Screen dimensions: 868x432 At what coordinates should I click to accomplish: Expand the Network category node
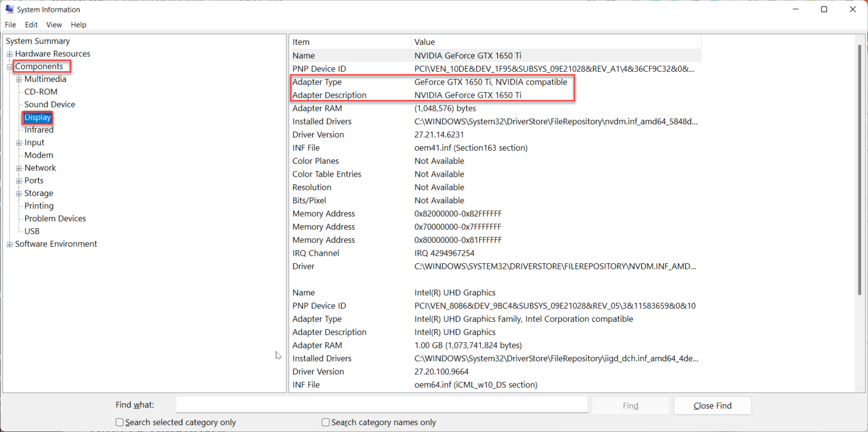pyautogui.click(x=19, y=168)
